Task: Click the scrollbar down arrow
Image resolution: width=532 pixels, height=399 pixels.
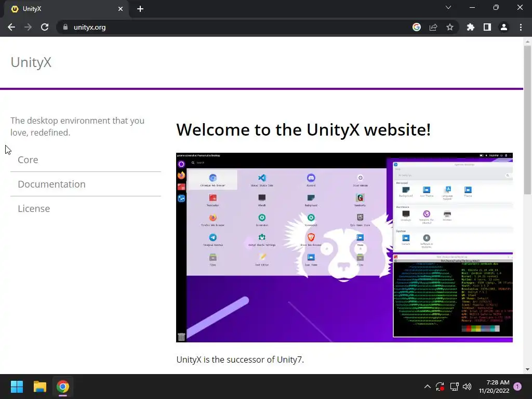Action: click(527, 369)
